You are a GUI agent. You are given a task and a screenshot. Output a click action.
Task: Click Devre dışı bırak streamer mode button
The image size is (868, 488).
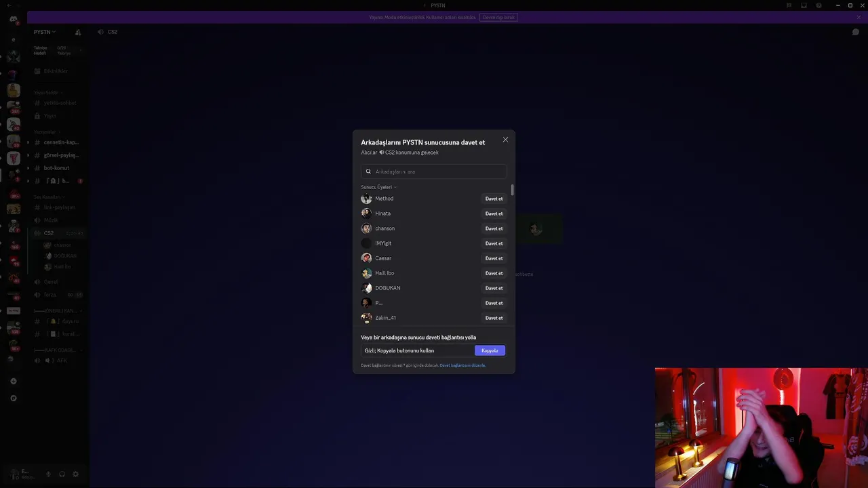point(498,17)
